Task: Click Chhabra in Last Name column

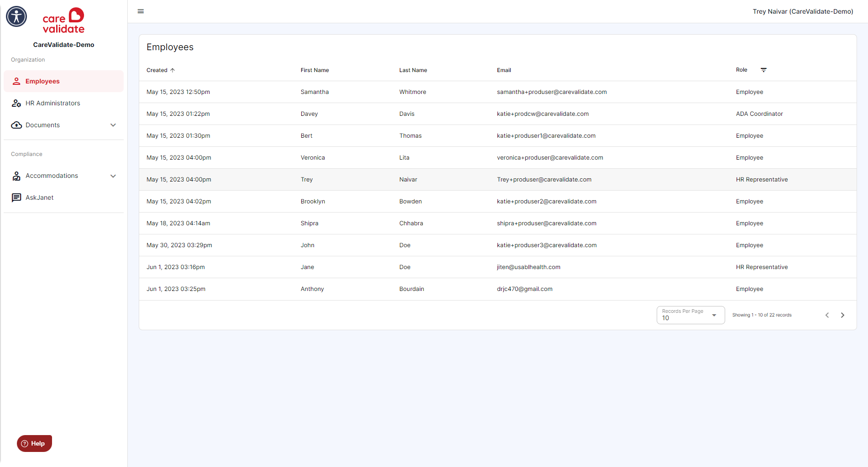Action: tap(411, 223)
